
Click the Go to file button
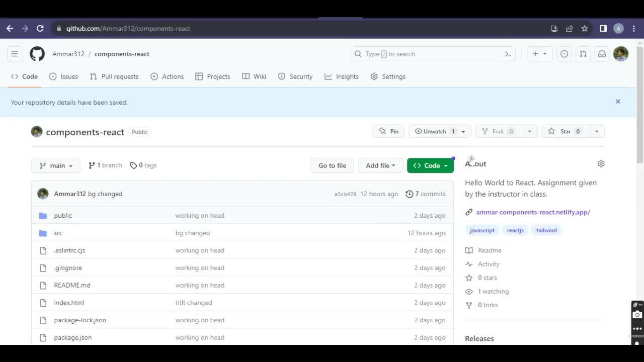click(x=332, y=165)
